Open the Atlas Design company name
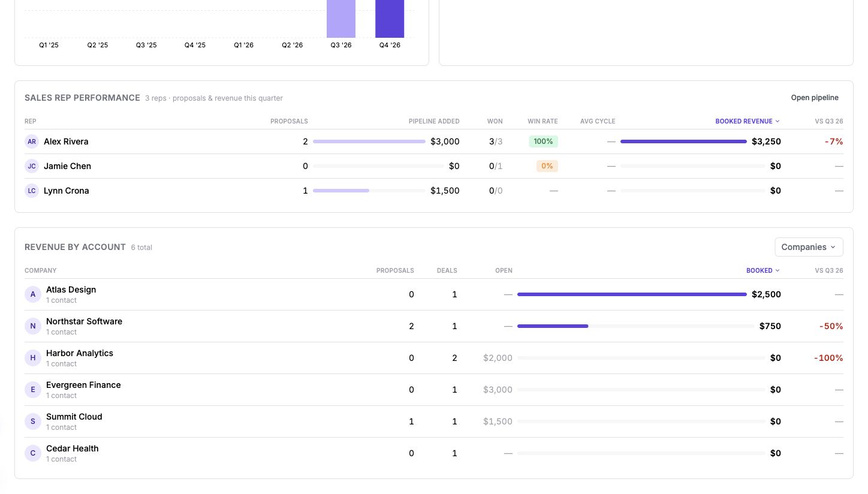The width and height of the screenshot is (868, 494). point(71,290)
